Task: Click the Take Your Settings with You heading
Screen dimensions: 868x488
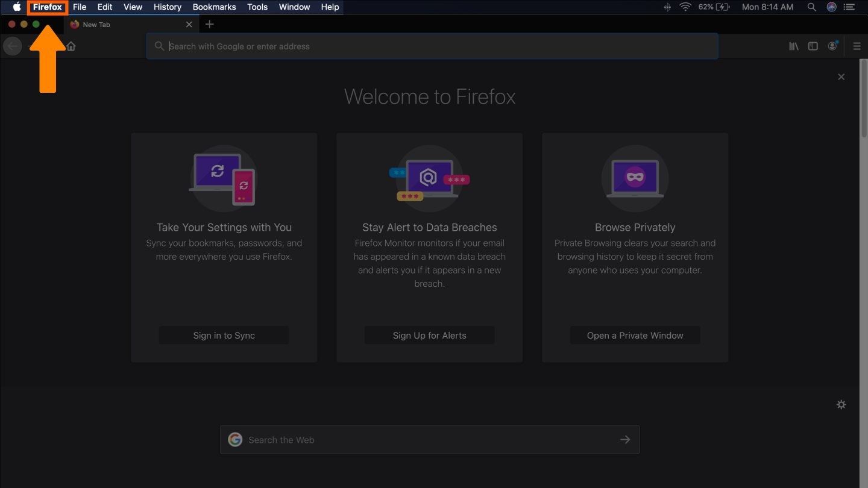Action: 224,228
